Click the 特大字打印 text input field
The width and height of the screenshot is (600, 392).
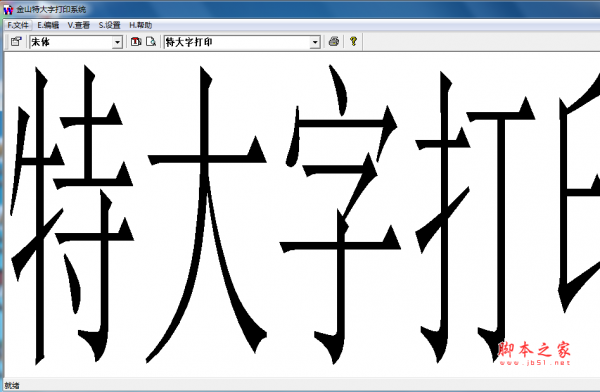click(x=237, y=42)
